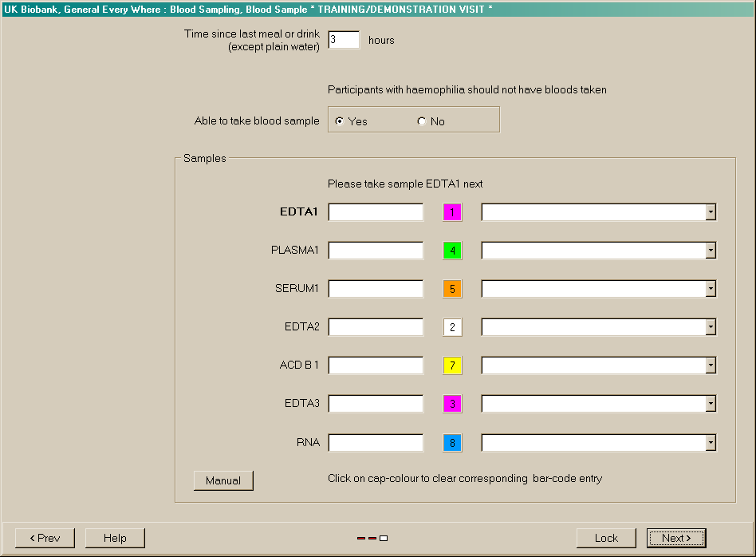The height and width of the screenshot is (557, 756).
Task: Expand the SERUM1 dropdown list
Action: click(710, 289)
